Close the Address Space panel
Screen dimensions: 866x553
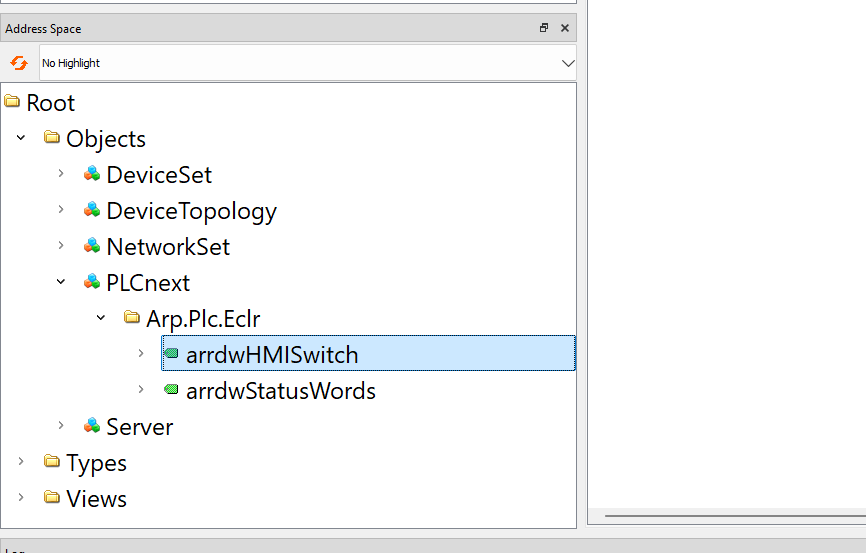pos(565,28)
